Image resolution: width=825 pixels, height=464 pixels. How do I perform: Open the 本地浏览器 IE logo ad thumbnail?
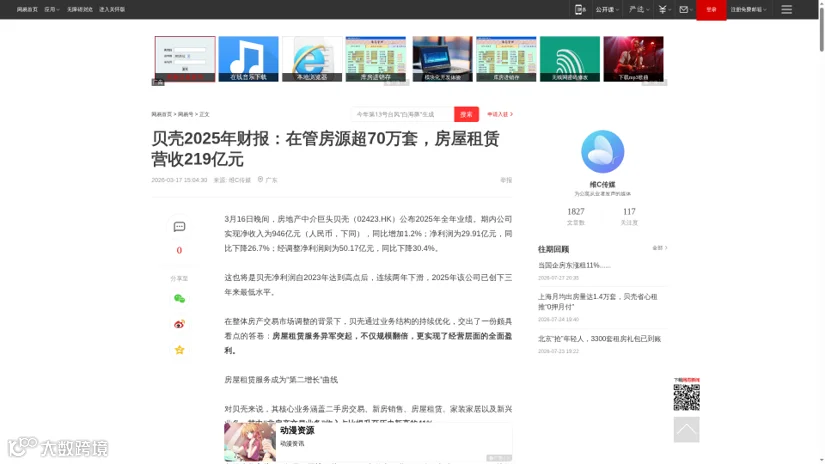(x=312, y=59)
